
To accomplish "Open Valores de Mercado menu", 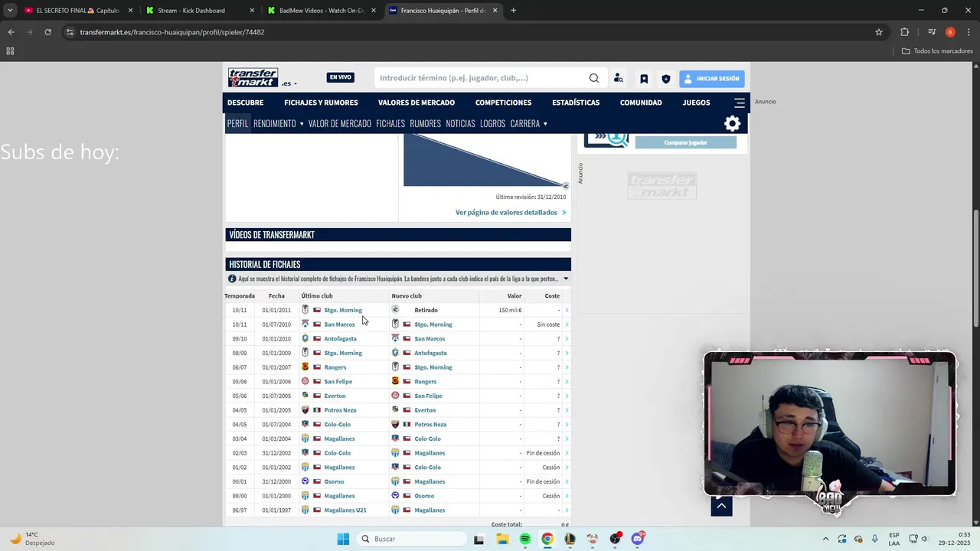I will pos(416,103).
